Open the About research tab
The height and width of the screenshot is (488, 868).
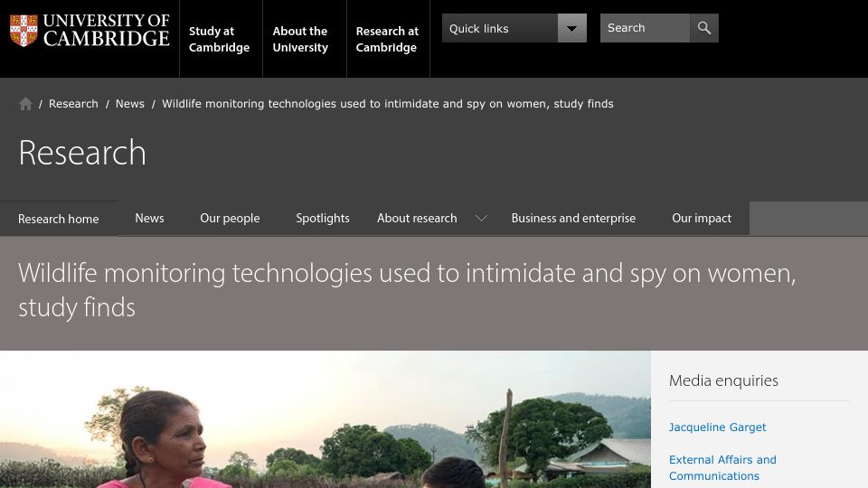tap(417, 219)
